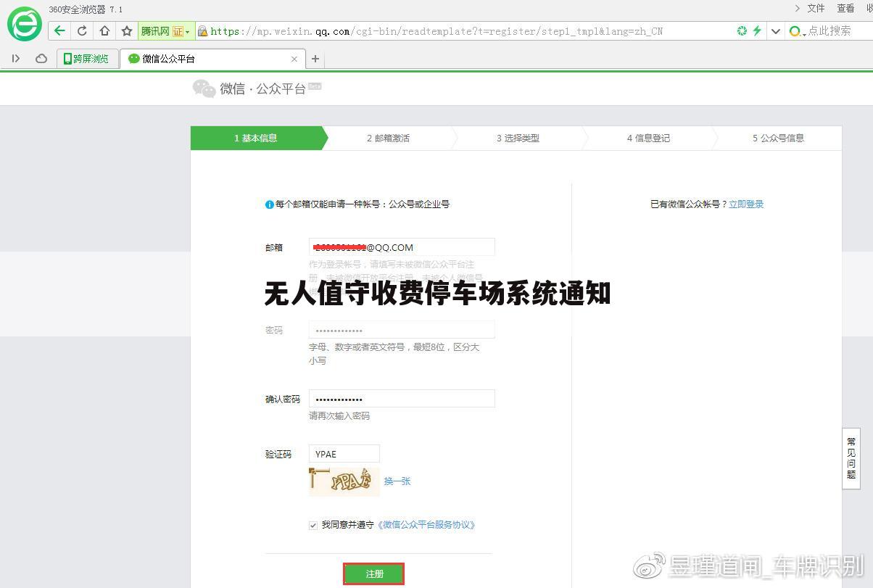Refresh captcha via 换一张 link
Image resolution: width=873 pixels, height=588 pixels.
[397, 481]
